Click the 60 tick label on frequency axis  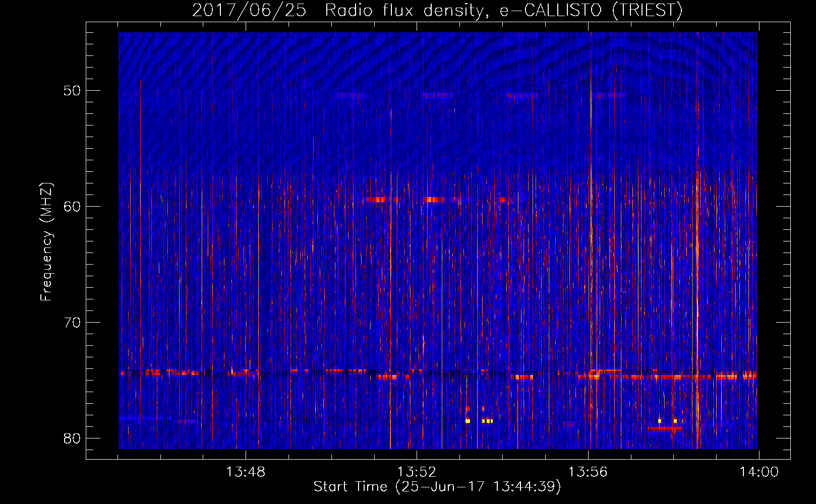(x=72, y=207)
